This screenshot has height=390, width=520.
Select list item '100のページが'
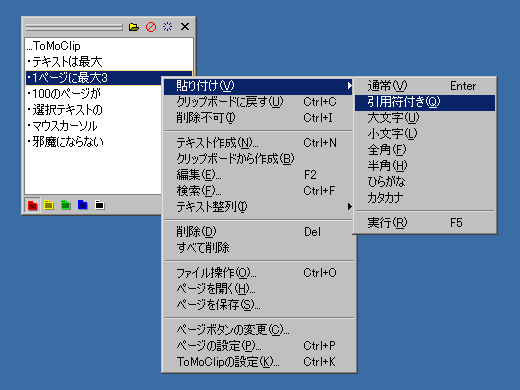pyautogui.click(x=94, y=94)
